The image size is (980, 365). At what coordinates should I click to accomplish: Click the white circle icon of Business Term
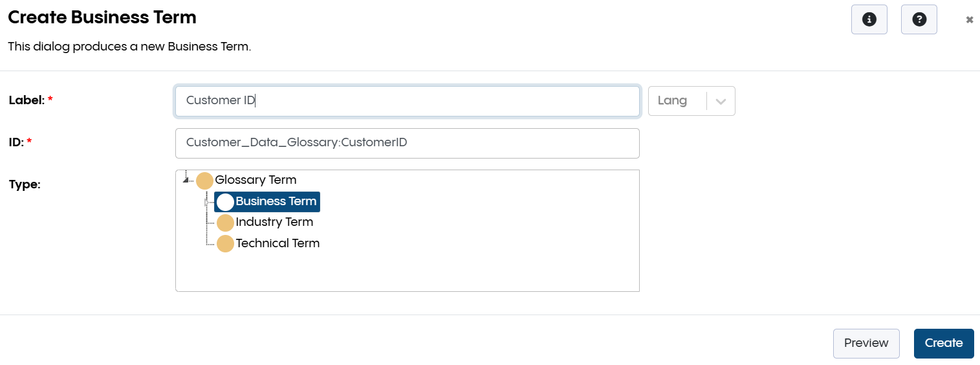tap(225, 202)
